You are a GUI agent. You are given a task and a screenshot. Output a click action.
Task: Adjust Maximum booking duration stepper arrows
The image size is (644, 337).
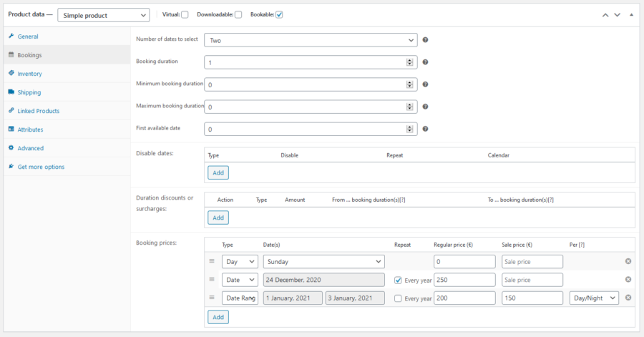tap(409, 107)
